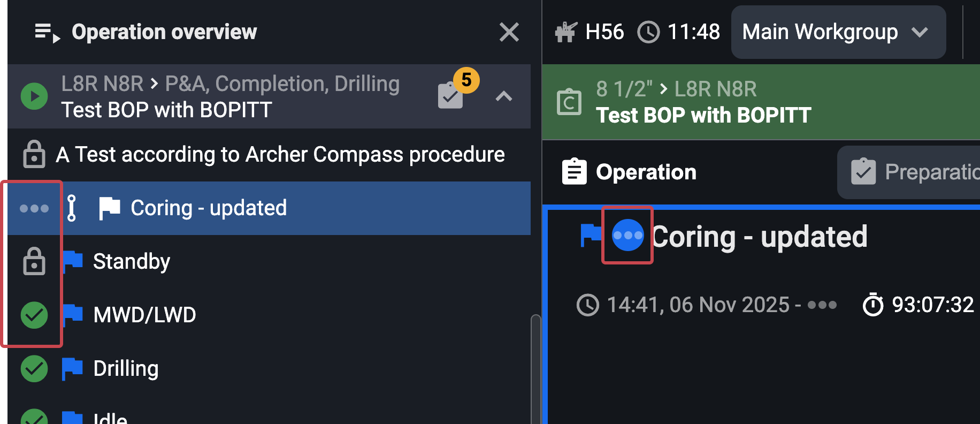Close the Operation overview panel
This screenshot has width=980, height=424.
click(x=509, y=32)
